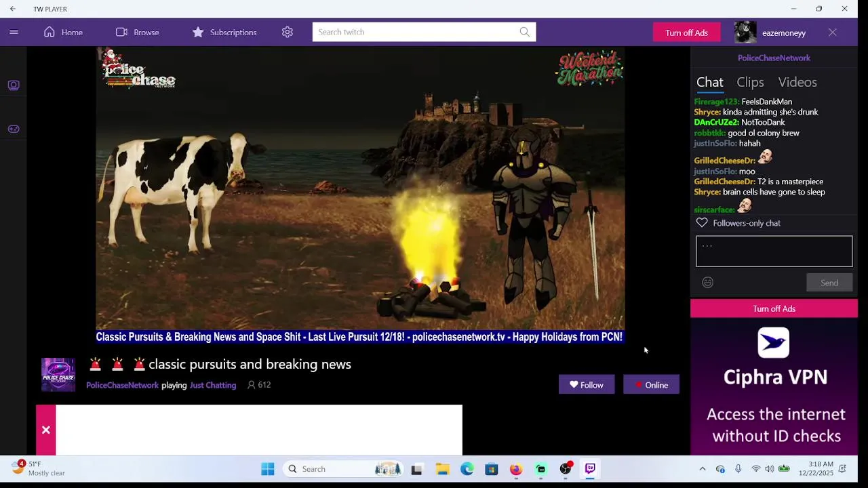Image resolution: width=868 pixels, height=488 pixels.
Task: Click the chat message input box
Action: click(x=774, y=251)
